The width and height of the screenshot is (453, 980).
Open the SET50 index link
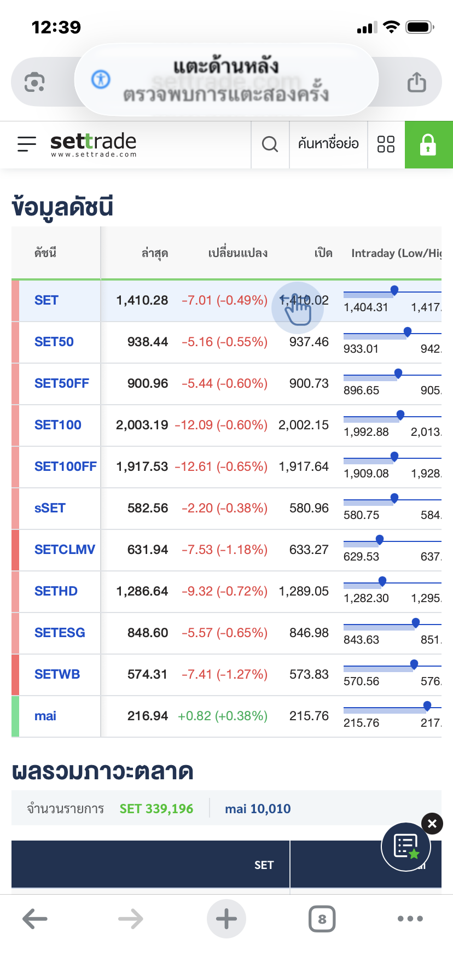coord(54,342)
